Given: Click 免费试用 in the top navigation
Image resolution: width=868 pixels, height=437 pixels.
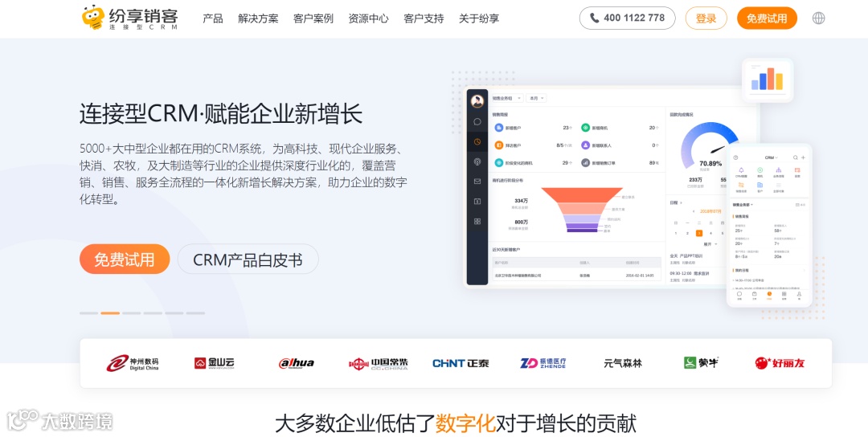Looking at the screenshot, I should 767,18.
